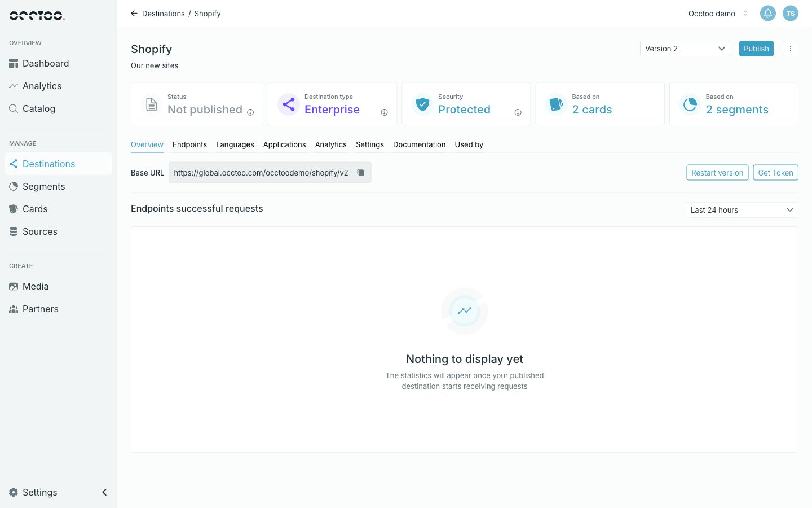This screenshot has width=812, height=508.
Task: Click the Protected shield icon
Action: [422, 104]
